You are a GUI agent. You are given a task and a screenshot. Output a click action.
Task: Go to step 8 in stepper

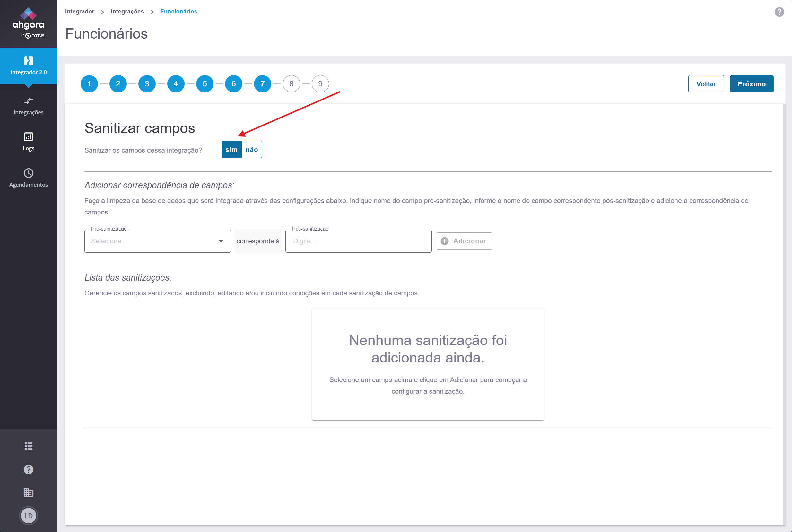[x=292, y=84]
